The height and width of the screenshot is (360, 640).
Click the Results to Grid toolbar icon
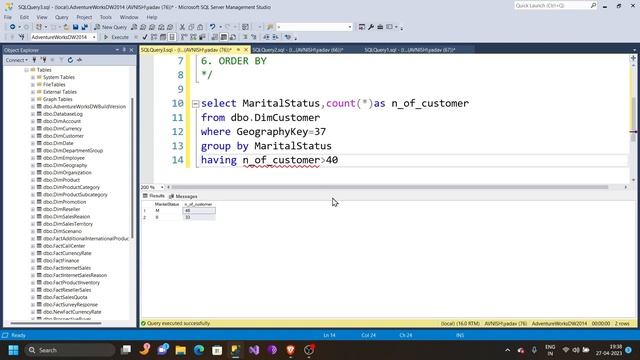pos(224,37)
